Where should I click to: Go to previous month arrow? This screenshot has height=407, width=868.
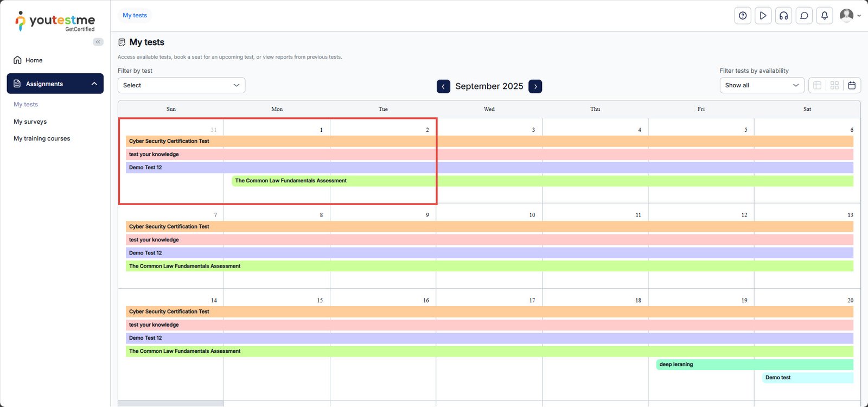pos(443,86)
